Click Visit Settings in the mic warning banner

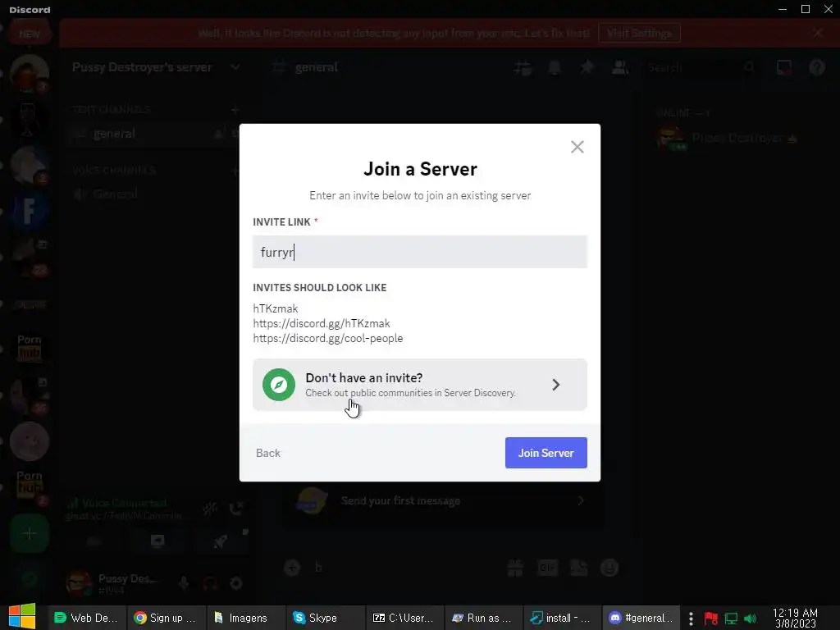pos(639,33)
